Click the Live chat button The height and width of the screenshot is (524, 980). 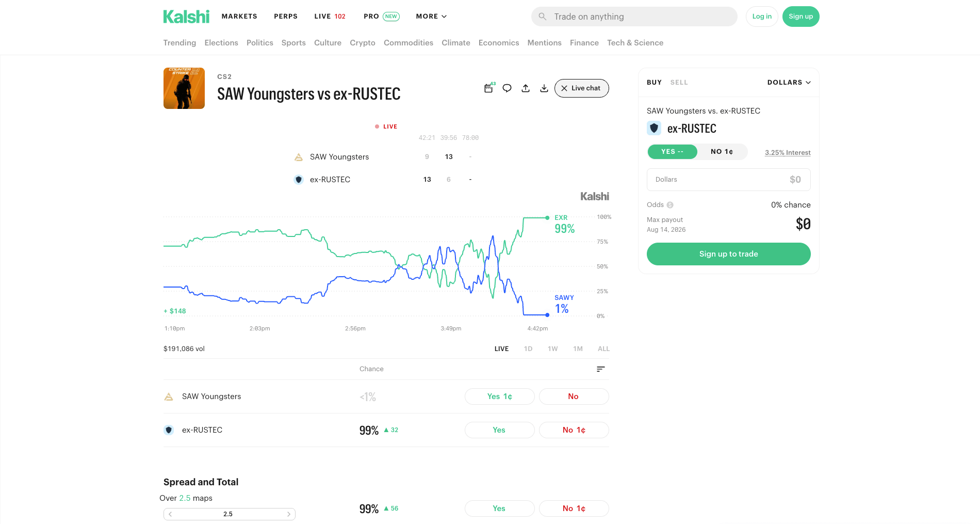click(581, 88)
